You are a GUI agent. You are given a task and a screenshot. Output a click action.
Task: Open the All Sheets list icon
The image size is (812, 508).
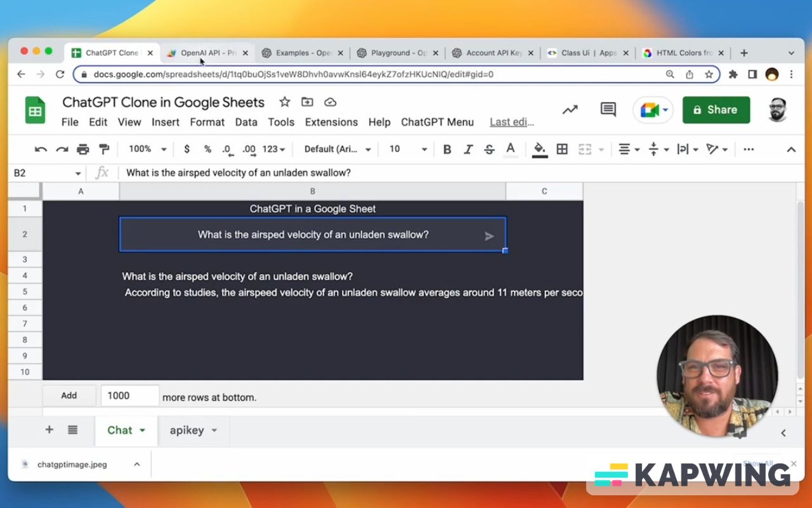pyautogui.click(x=73, y=430)
